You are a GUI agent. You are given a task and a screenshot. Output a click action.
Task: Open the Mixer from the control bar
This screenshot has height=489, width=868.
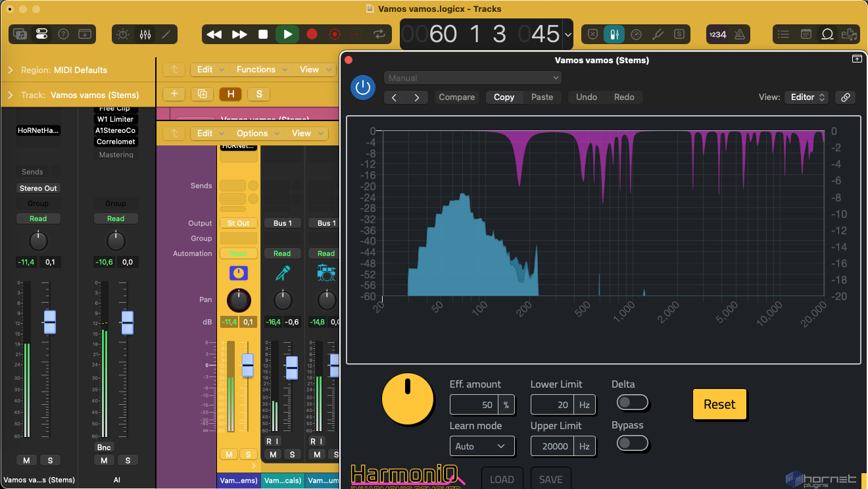click(x=145, y=34)
